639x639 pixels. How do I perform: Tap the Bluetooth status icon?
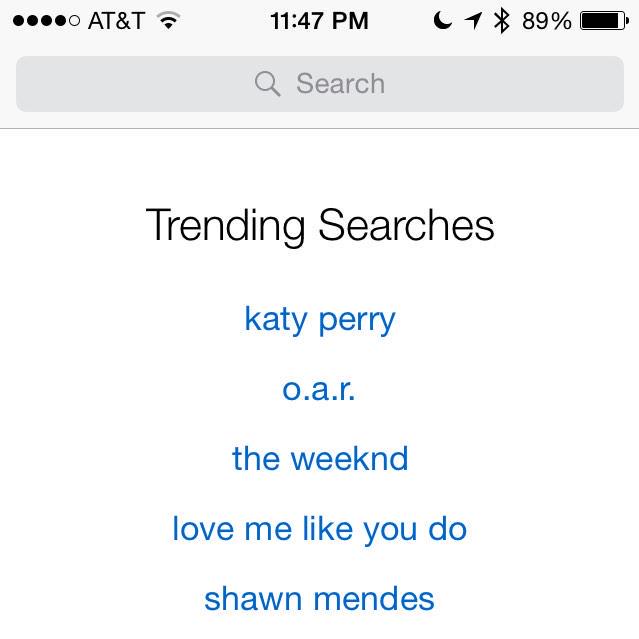(502, 20)
